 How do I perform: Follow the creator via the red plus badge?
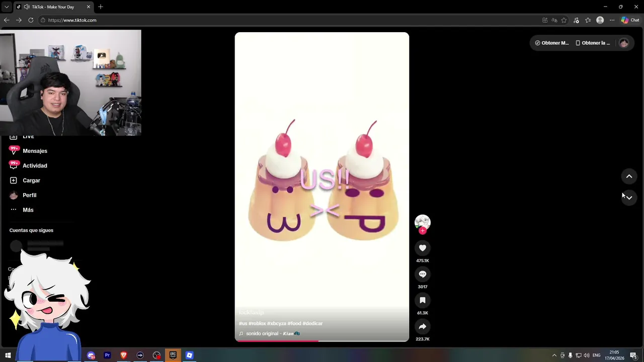[423, 231]
